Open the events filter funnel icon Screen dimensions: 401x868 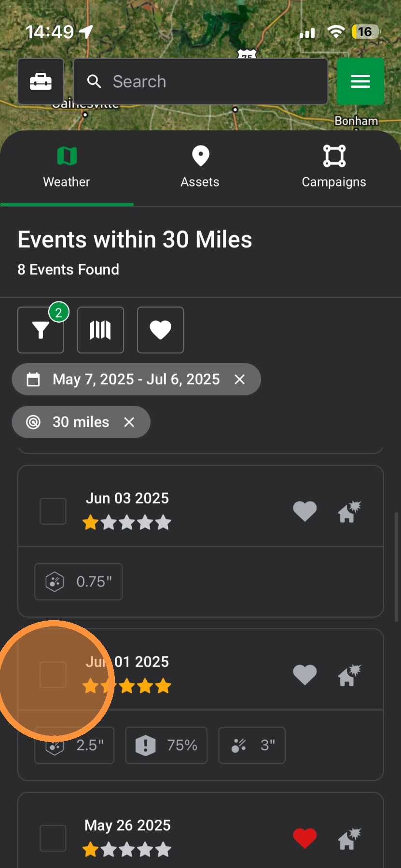tap(41, 330)
